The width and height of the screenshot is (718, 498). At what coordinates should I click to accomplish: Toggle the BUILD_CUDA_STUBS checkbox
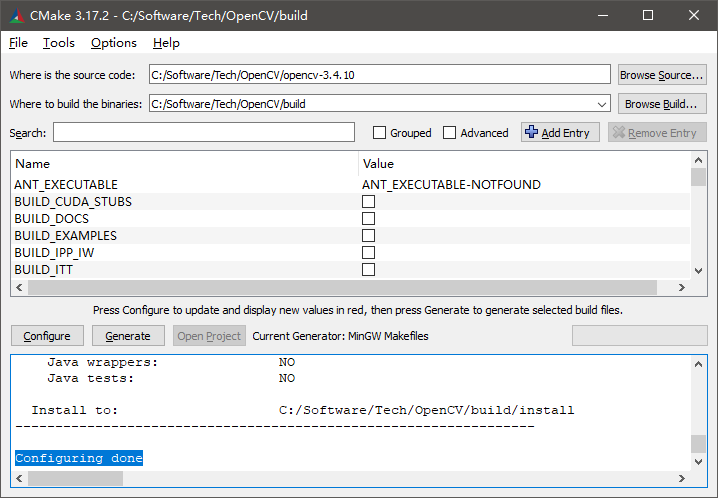point(368,201)
